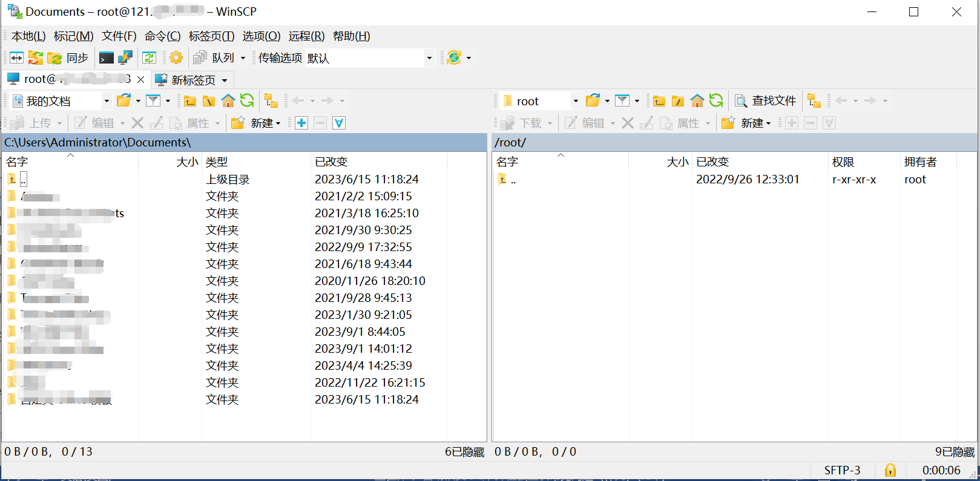Open the terminal console icon
Screen dimensions: 980x481
click(x=106, y=58)
